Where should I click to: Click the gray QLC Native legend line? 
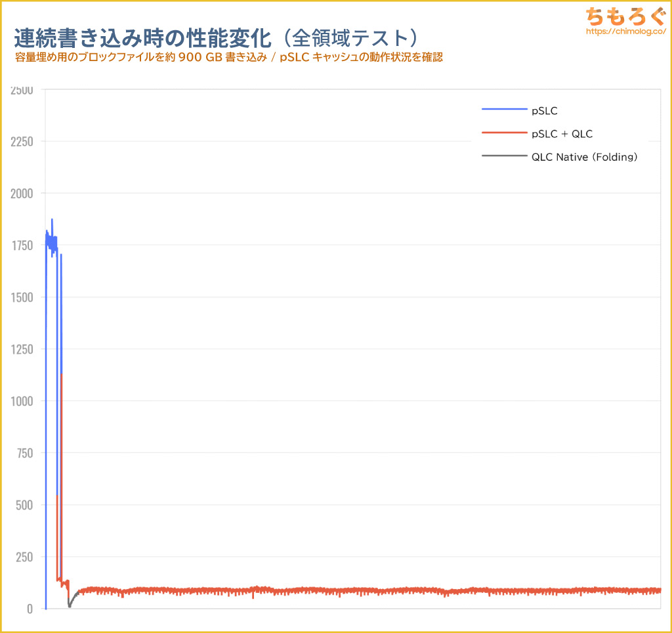click(504, 156)
